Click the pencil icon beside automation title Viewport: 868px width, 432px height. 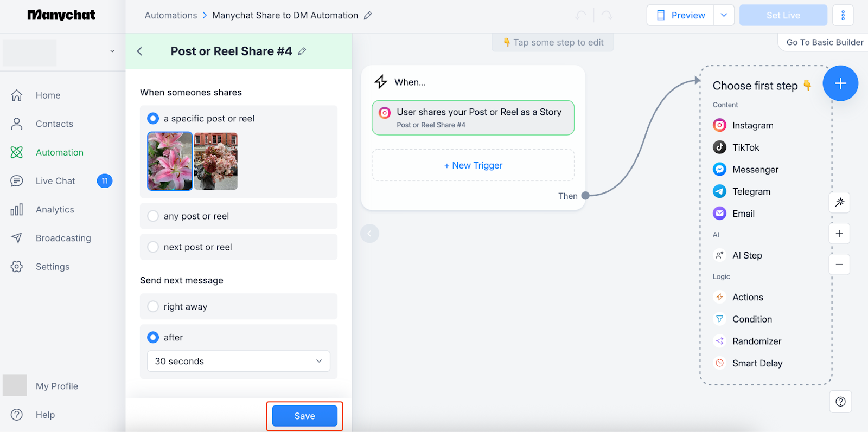click(368, 16)
